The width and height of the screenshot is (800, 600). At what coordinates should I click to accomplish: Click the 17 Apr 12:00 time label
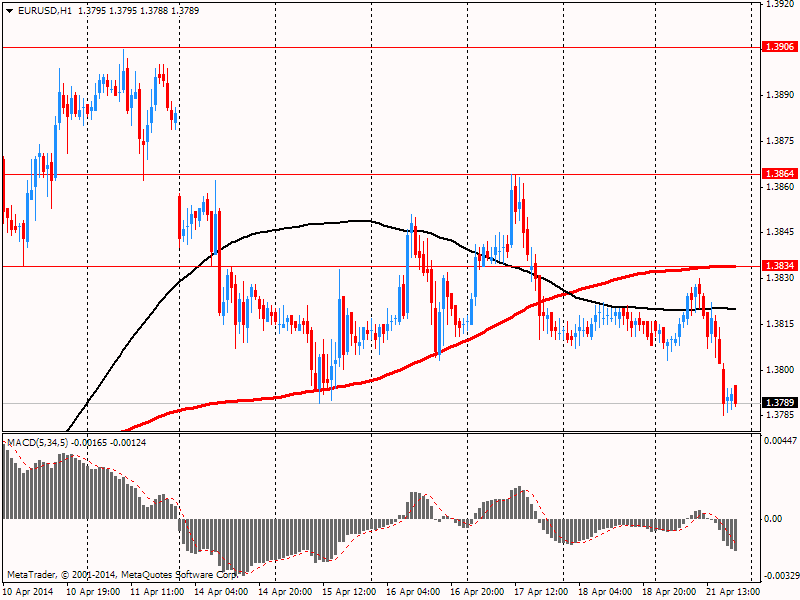[540, 592]
